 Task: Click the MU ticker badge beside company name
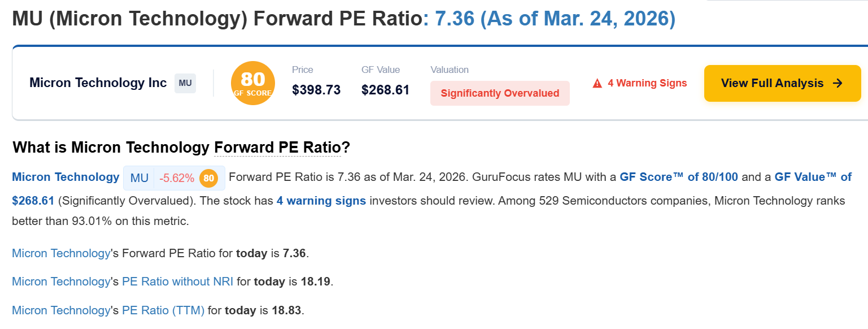pyautogui.click(x=185, y=83)
